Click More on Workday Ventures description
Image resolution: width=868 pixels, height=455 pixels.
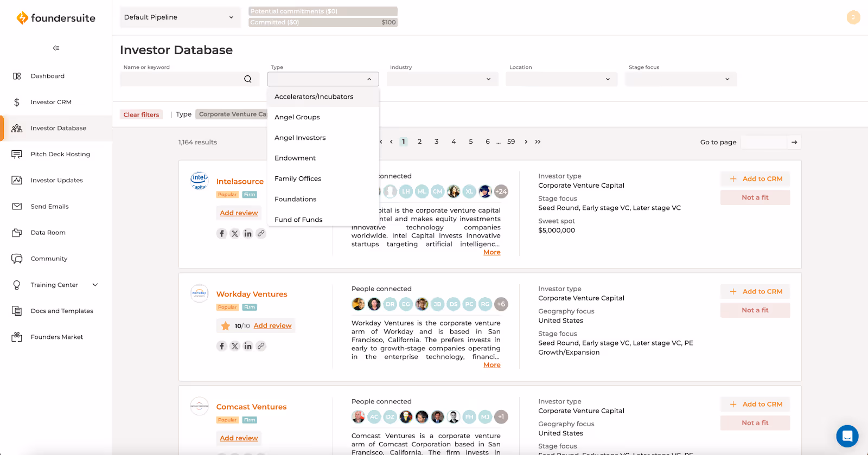coord(492,365)
